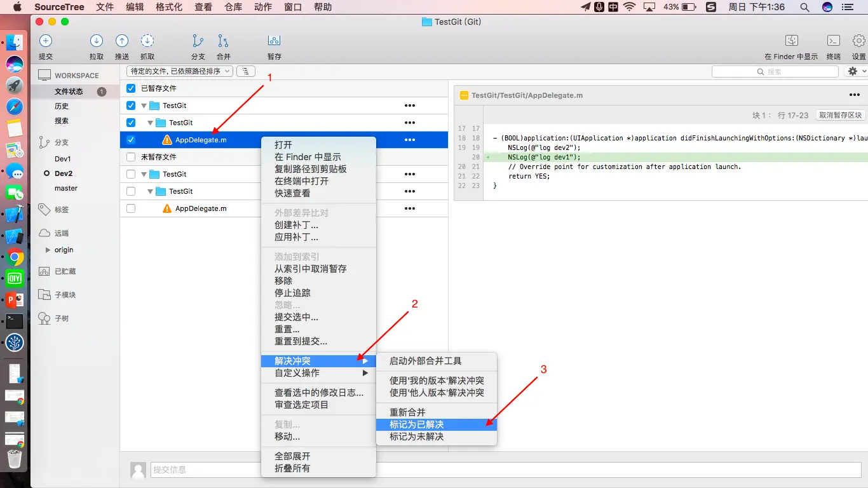Open Safari from the Dock

(15, 107)
